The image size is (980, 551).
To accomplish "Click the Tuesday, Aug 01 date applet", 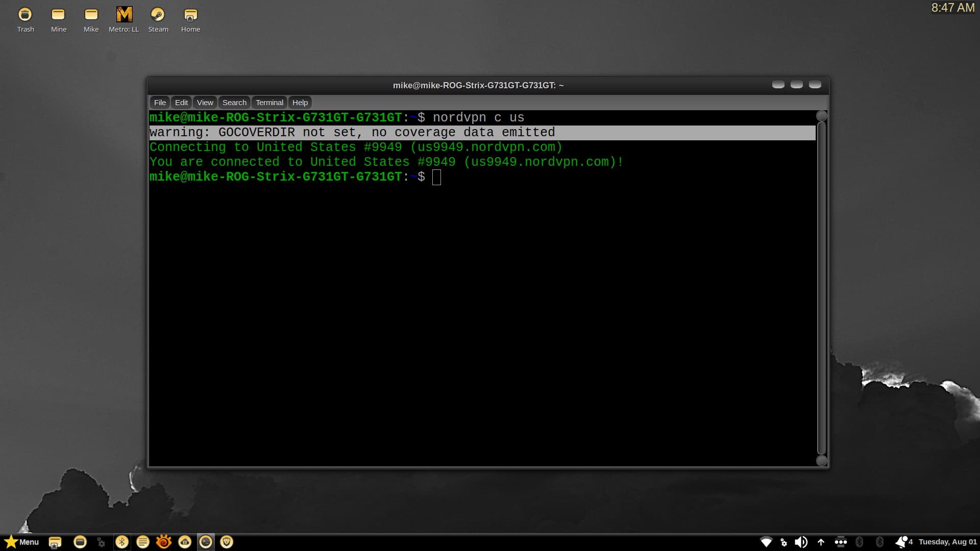I will pyautogui.click(x=947, y=542).
